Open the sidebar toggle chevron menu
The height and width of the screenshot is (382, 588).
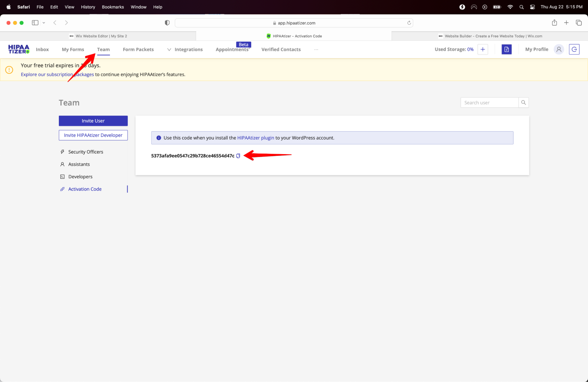[x=44, y=23]
